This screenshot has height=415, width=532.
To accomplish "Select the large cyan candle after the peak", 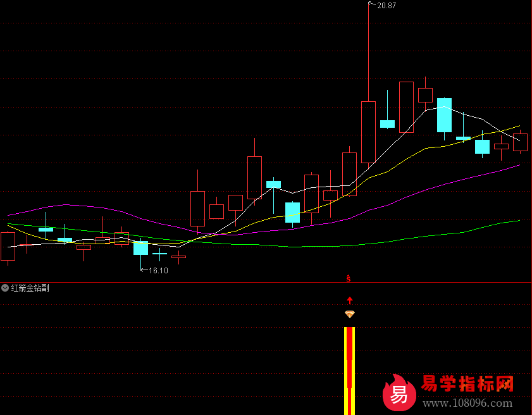I will tap(444, 115).
